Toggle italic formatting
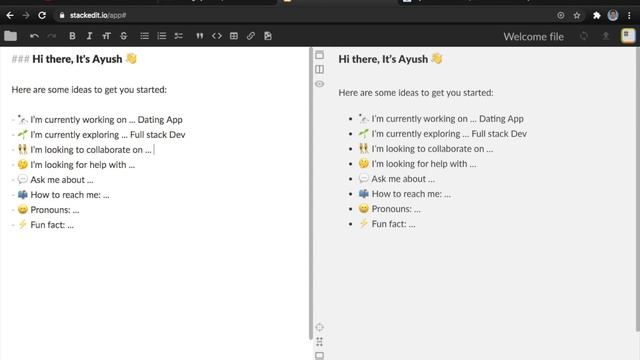Screen dimensions: 640x360 (x=89, y=36)
